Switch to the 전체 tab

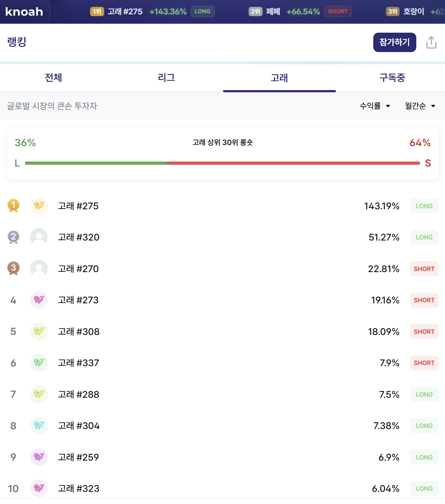[x=53, y=78]
